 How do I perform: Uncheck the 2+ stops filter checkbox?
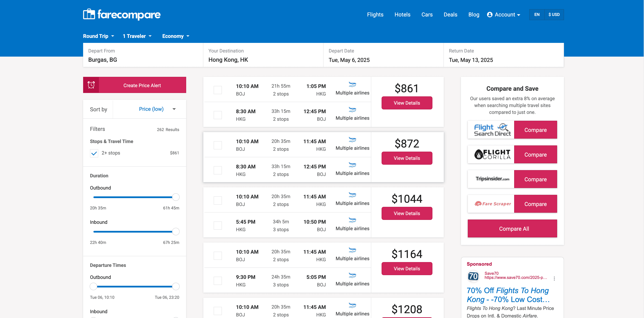click(94, 153)
